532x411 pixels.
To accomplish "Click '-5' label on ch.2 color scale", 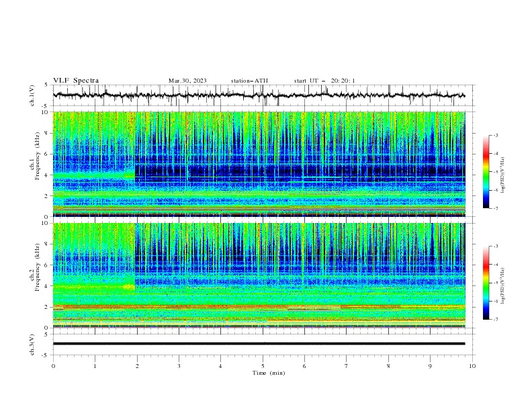I will [496, 283].
